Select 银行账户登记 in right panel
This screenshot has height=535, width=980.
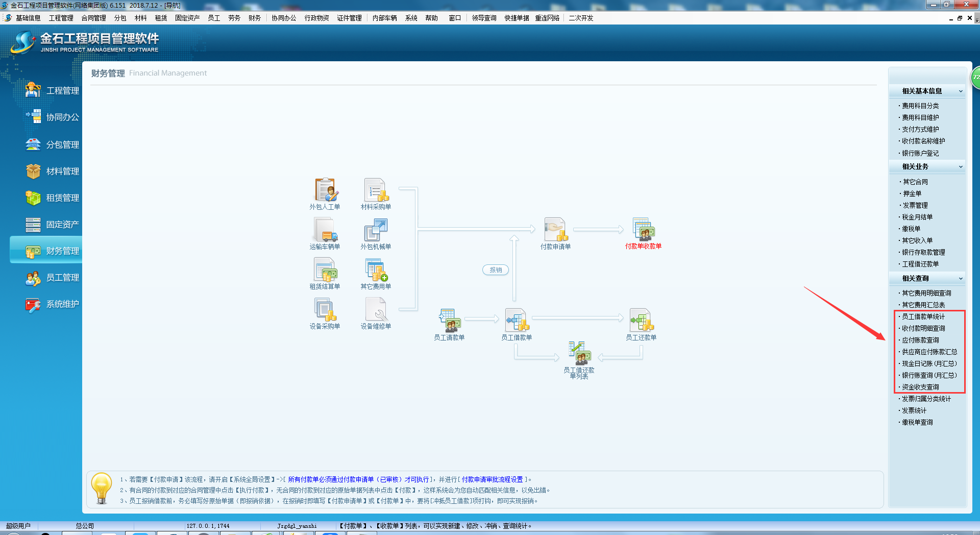[x=920, y=154]
